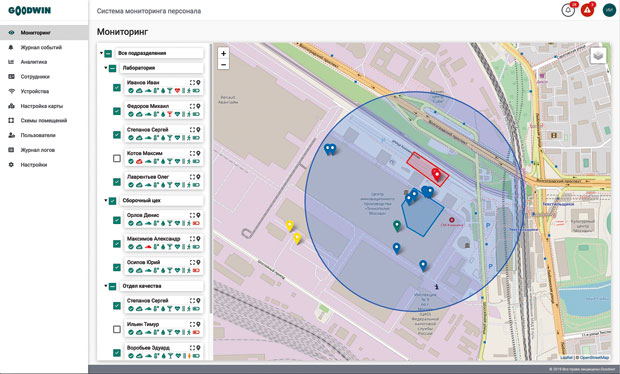Collapse the Отдел качества group arrow

click(106, 286)
